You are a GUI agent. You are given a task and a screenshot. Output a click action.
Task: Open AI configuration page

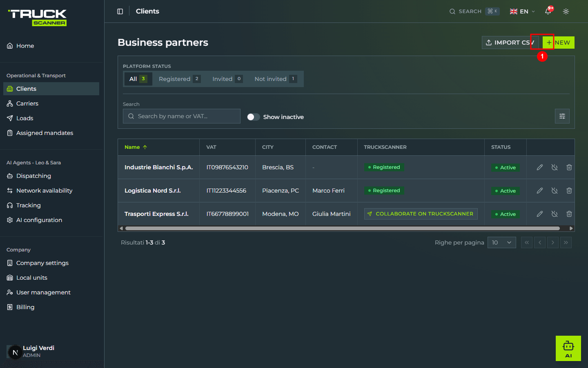tap(51, 220)
